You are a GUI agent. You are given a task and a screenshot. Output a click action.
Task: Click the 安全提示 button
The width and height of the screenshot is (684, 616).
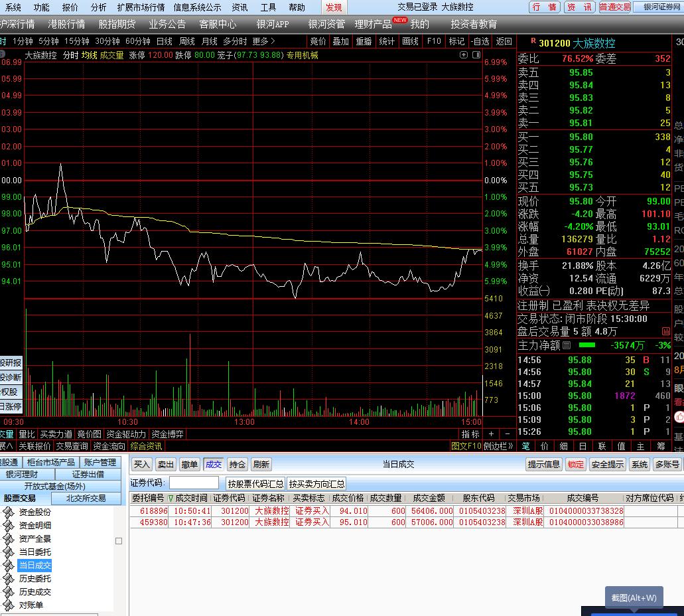tap(608, 464)
